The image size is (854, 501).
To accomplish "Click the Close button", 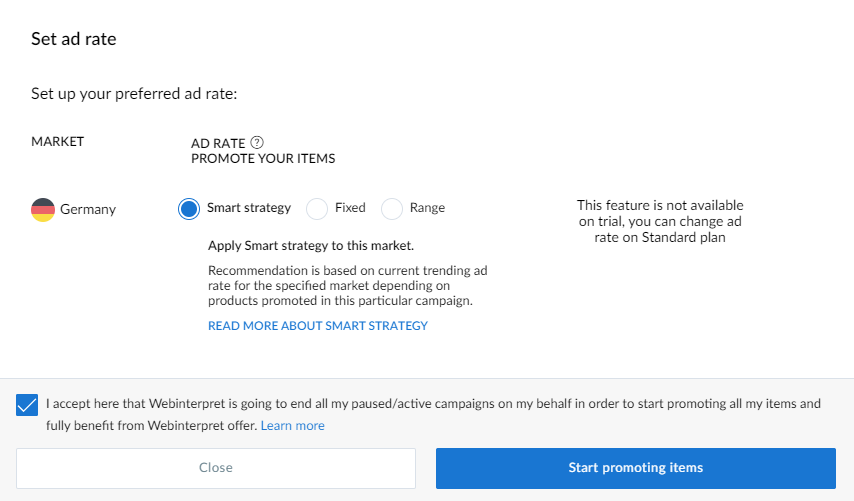I will click(216, 468).
